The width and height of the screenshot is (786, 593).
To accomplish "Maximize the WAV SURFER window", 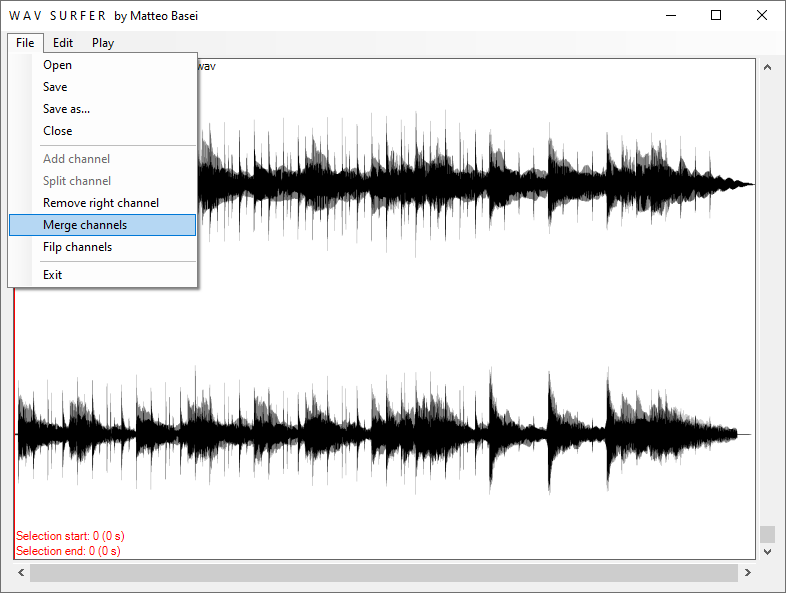I will coord(716,15).
